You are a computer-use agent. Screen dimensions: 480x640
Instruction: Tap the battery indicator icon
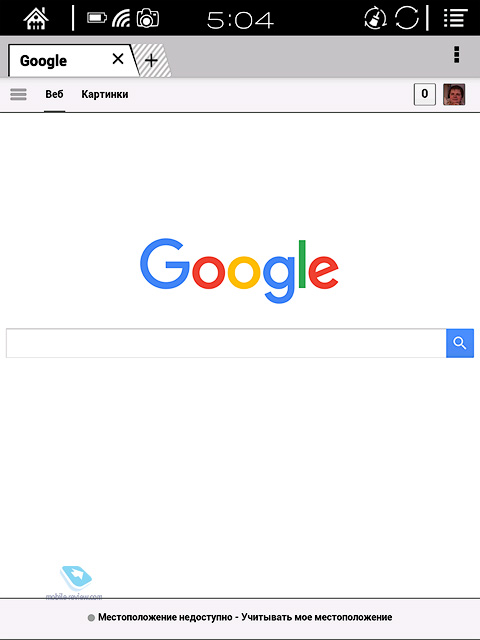pos(97,18)
